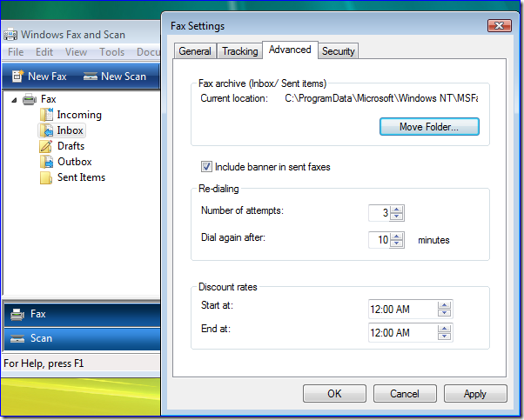Screen dimensions: 524x420
Task: Click the Fax printer icon in the tree
Action: tap(30, 99)
